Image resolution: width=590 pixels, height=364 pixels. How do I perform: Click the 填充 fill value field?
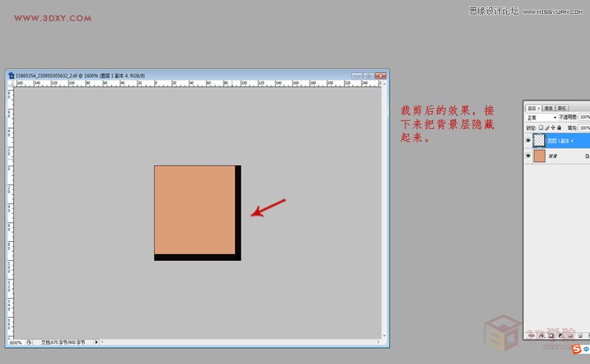point(584,128)
